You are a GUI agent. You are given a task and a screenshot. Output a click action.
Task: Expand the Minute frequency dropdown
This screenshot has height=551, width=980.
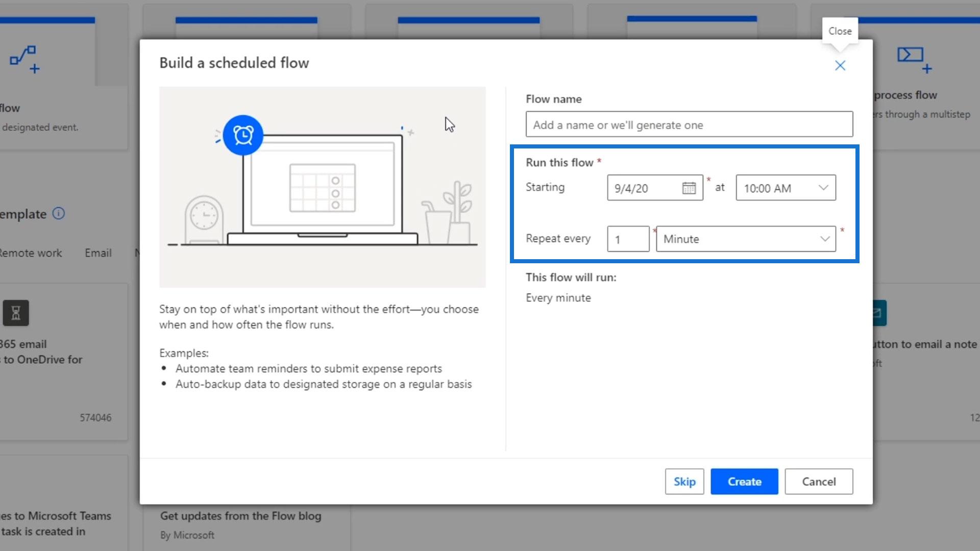(745, 239)
